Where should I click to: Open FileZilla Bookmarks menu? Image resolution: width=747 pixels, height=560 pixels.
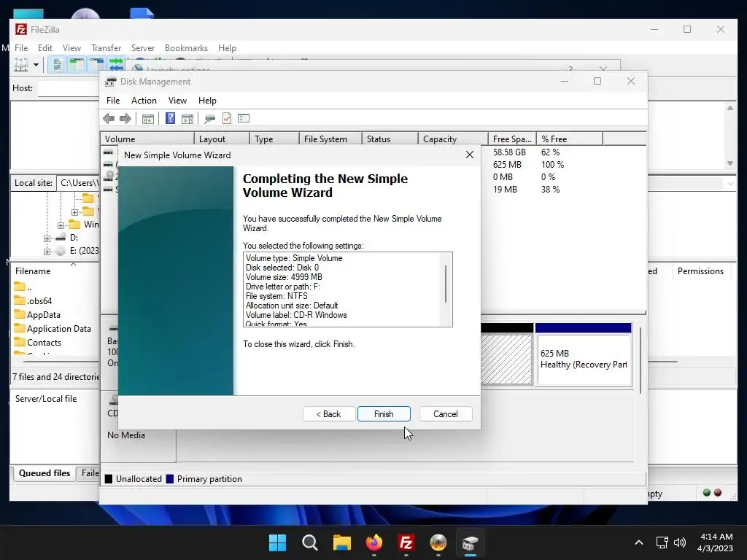pyautogui.click(x=186, y=48)
